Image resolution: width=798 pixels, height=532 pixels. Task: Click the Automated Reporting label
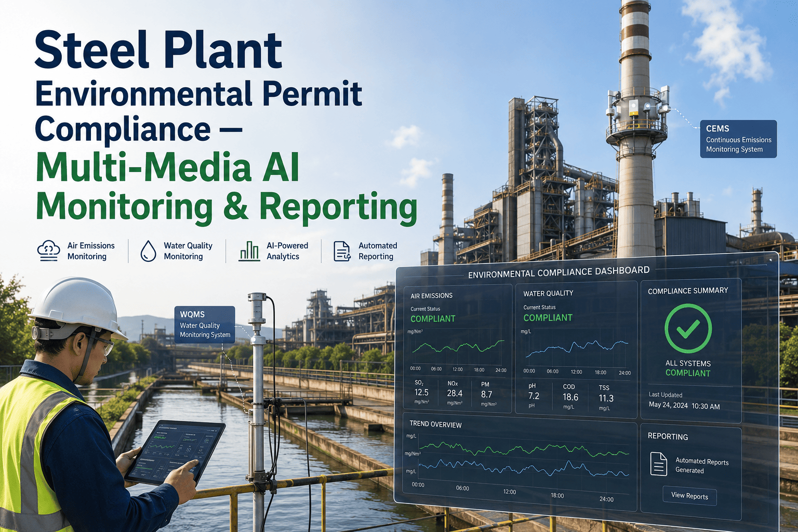pyautogui.click(x=377, y=251)
